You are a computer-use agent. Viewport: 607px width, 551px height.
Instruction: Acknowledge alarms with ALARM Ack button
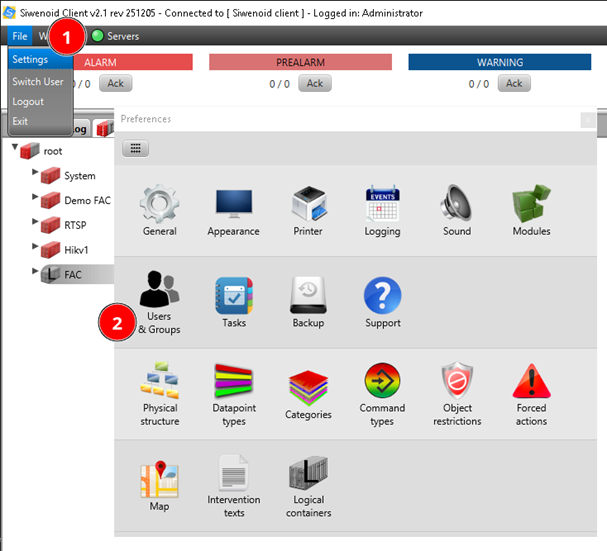[x=115, y=84]
